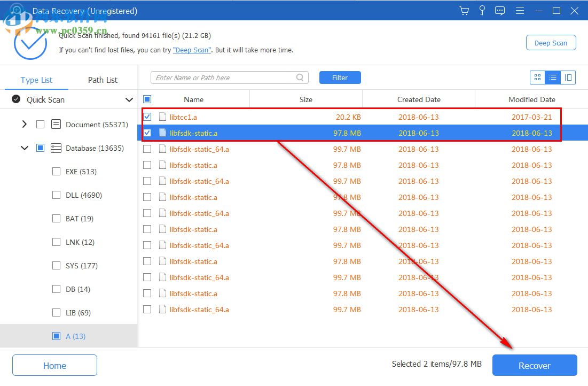Viewport: 588px width, 386px height.
Task: Click the Recover button
Action: click(x=534, y=365)
